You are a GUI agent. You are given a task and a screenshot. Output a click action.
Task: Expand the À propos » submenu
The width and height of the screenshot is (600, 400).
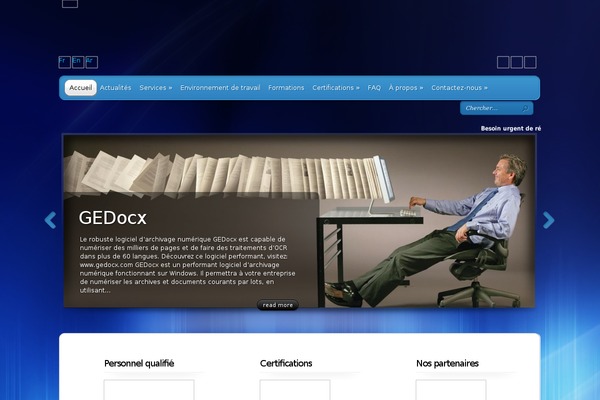(406, 88)
